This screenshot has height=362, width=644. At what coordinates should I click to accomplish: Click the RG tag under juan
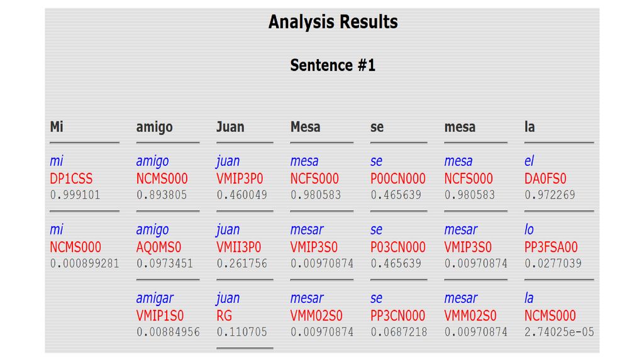pos(225,315)
